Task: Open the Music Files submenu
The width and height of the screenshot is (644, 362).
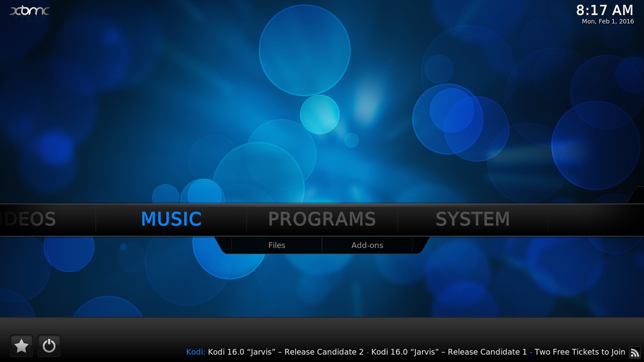Action: [x=277, y=245]
